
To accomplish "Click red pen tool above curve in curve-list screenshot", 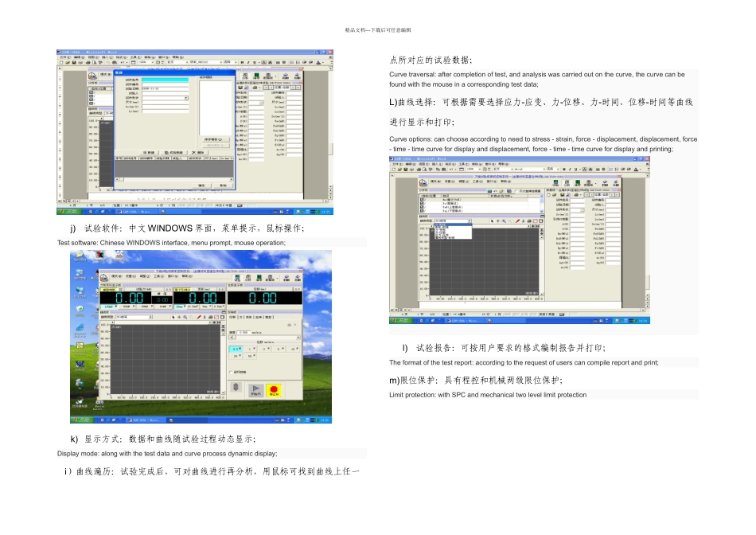I will [517, 221].
